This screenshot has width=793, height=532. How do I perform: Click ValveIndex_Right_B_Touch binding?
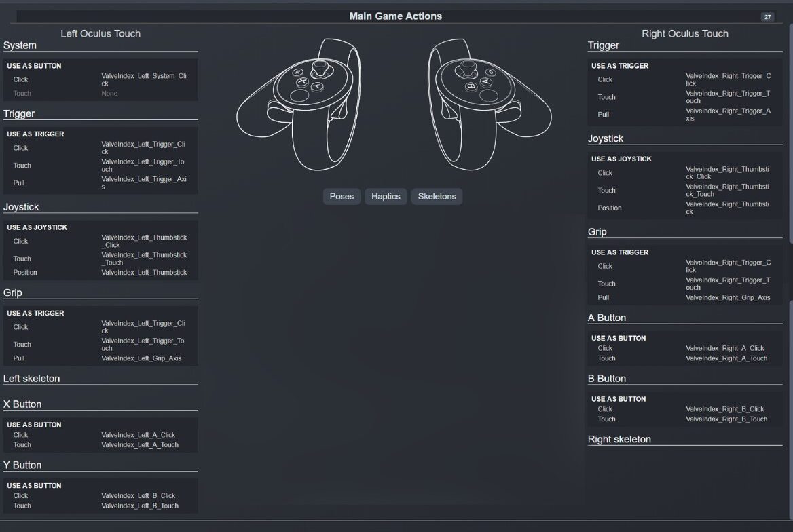[x=726, y=419]
